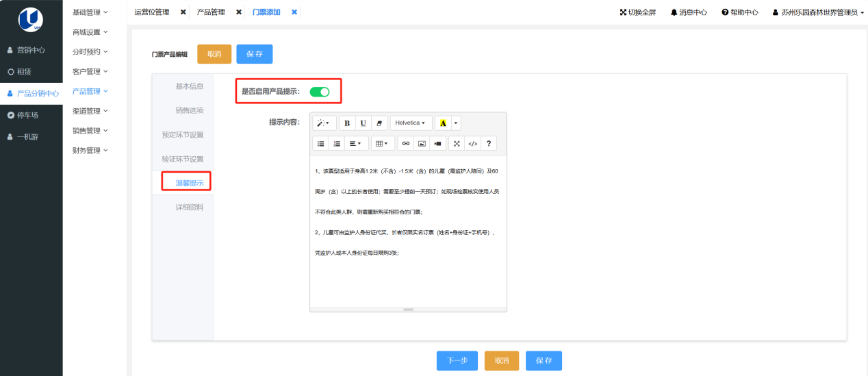Create an unordered bullet list
This screenshot has width=868, height=376.
pyautogui.click(x=320, y=144)
